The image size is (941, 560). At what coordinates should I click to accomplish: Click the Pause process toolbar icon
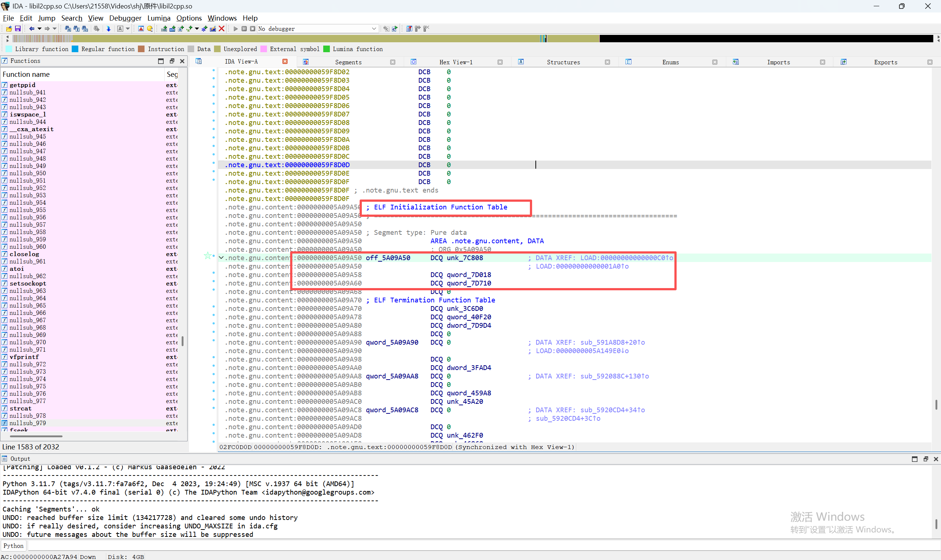(244, 29)
